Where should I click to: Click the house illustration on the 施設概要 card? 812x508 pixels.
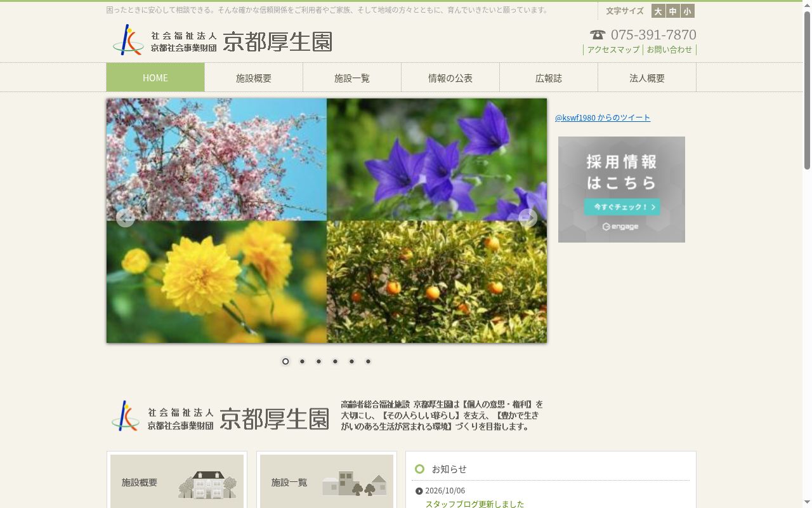[x=207, y=485]
